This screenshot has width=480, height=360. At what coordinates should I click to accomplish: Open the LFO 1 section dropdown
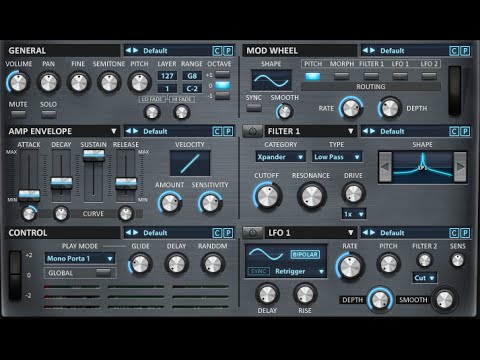coord(351,233)
